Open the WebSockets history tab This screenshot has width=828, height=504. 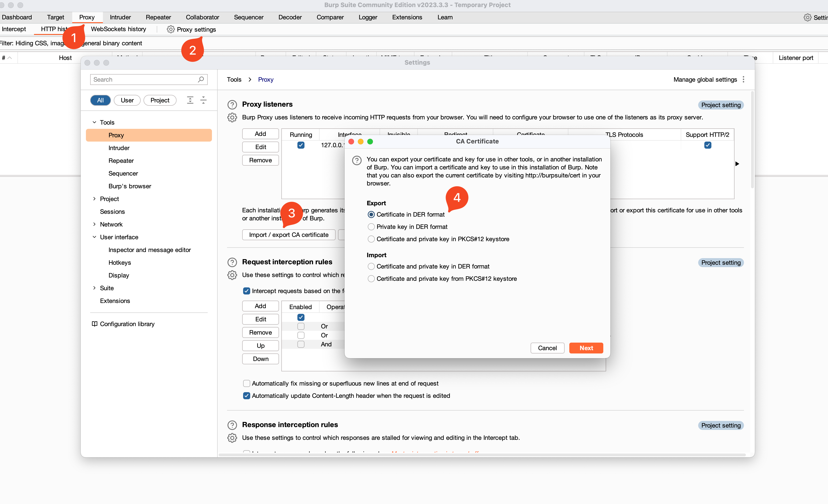[x=118, y=29]
